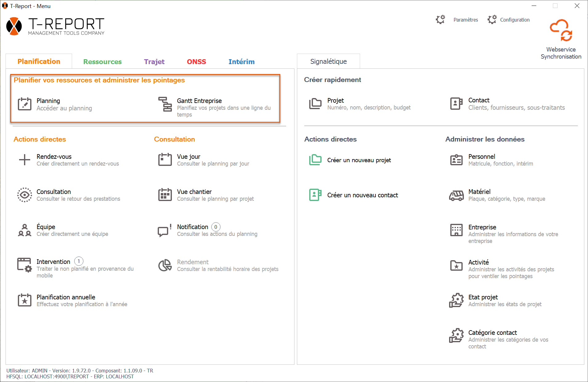
Task: Click the green new project folder icon
Action: click(315, 160)
